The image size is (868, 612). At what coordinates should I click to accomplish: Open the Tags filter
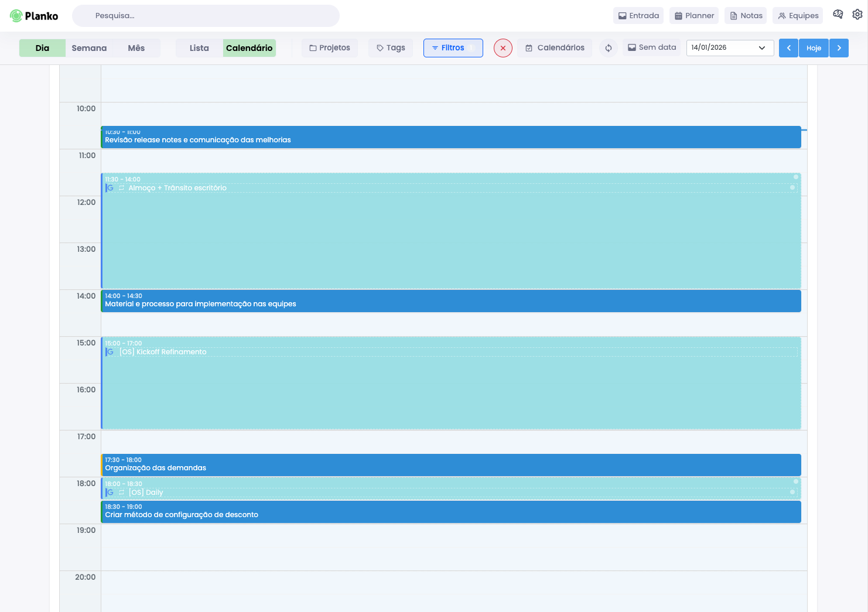pos(391,48)
